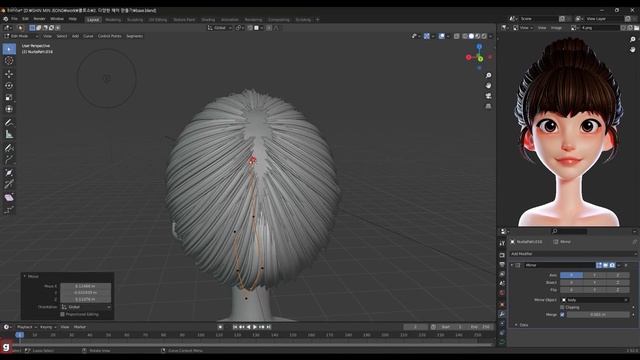
Task: Open Tool properties tab icon
Action: point(502,243)
